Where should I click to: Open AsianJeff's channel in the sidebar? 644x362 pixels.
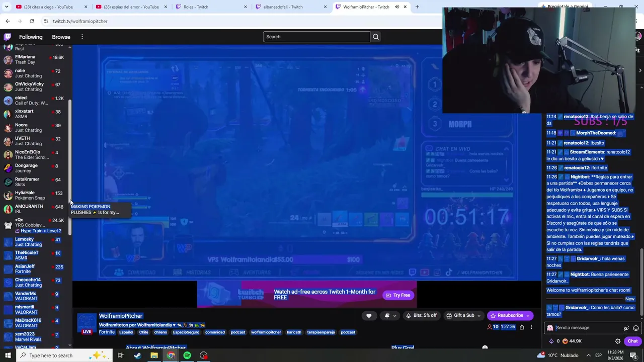tap(34, 269)
